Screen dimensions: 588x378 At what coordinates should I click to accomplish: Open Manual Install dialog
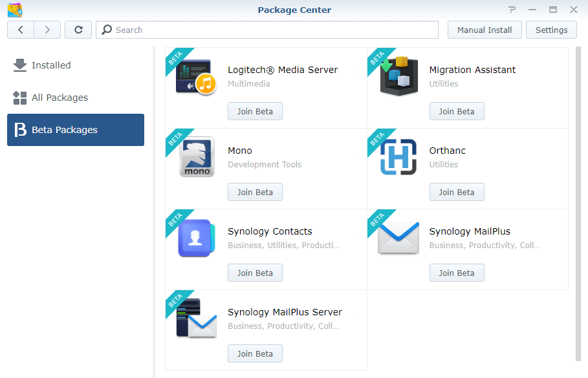[x=485, y=30]
